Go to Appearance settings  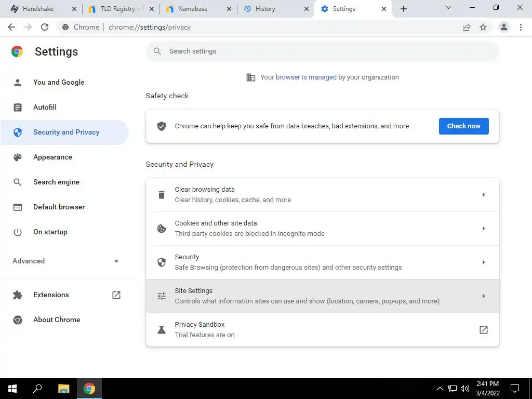(64, 157)
